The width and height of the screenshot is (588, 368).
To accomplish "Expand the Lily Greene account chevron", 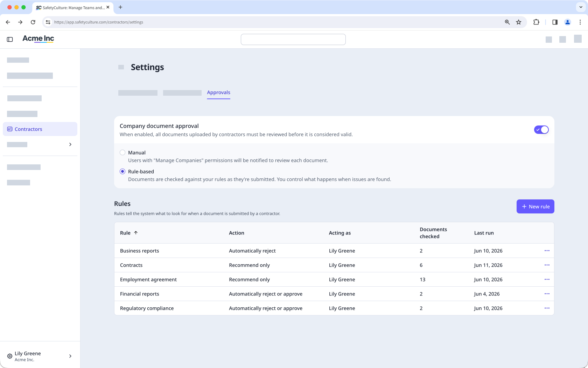I will coord(70,356).
